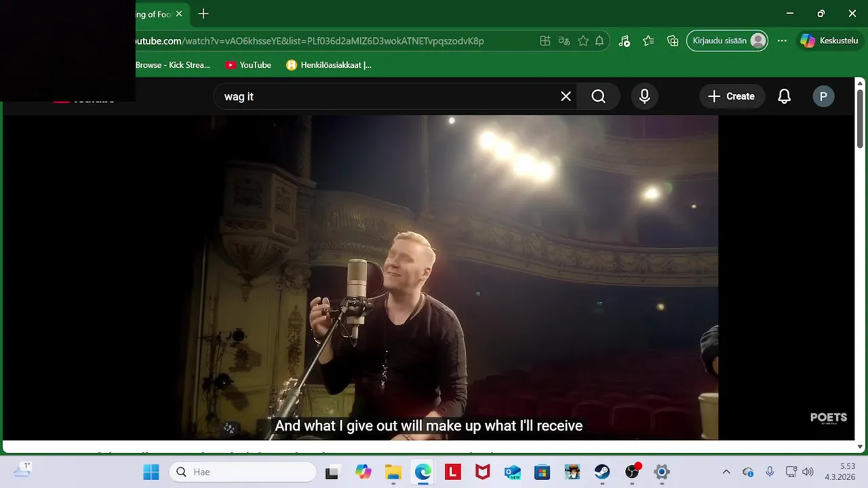Image resolution: width=868 pixels, height=488 pixels.
Task: Open Outlook from the taskbar
Action: (513, 472)
